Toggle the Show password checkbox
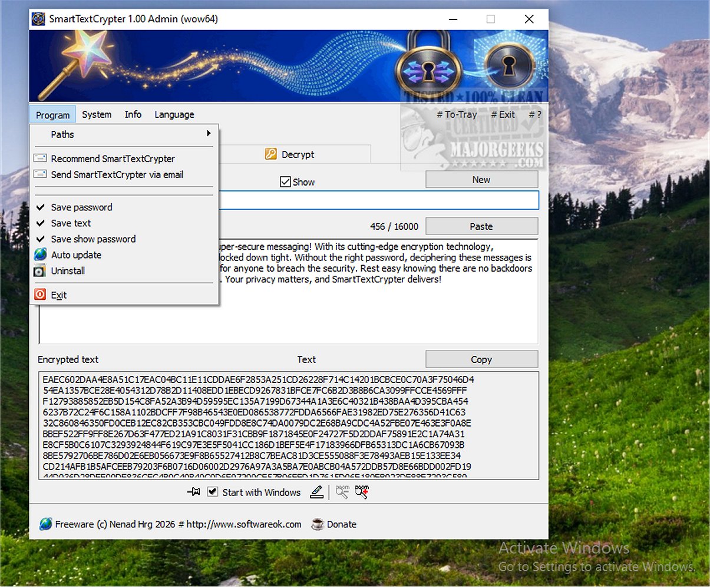This screenshot has height=588, width=710. (285, 182)
